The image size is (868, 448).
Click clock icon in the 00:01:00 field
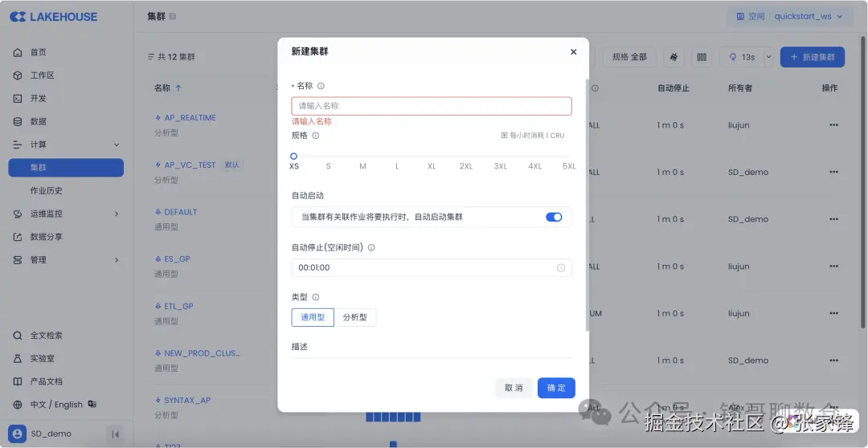[561, 267]
